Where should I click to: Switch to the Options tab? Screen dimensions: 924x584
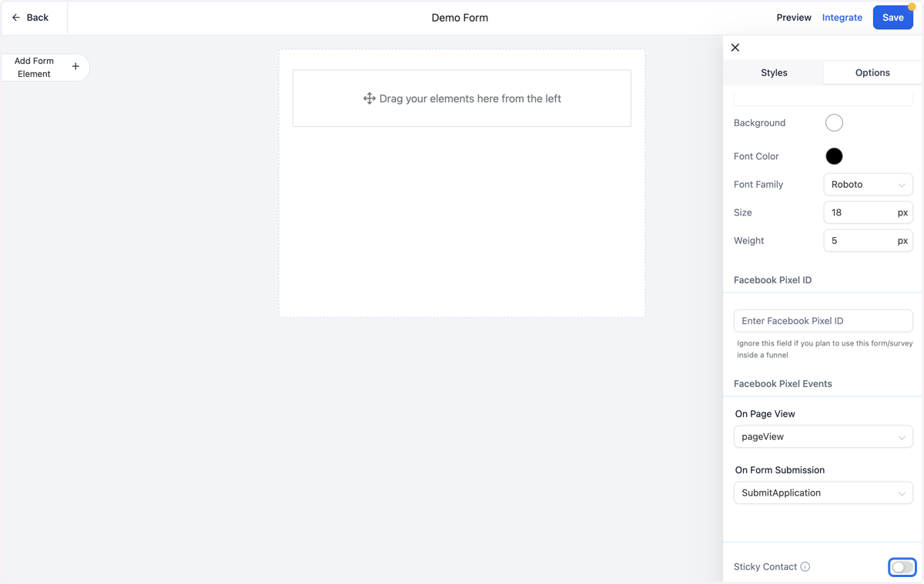pos(872,72)
